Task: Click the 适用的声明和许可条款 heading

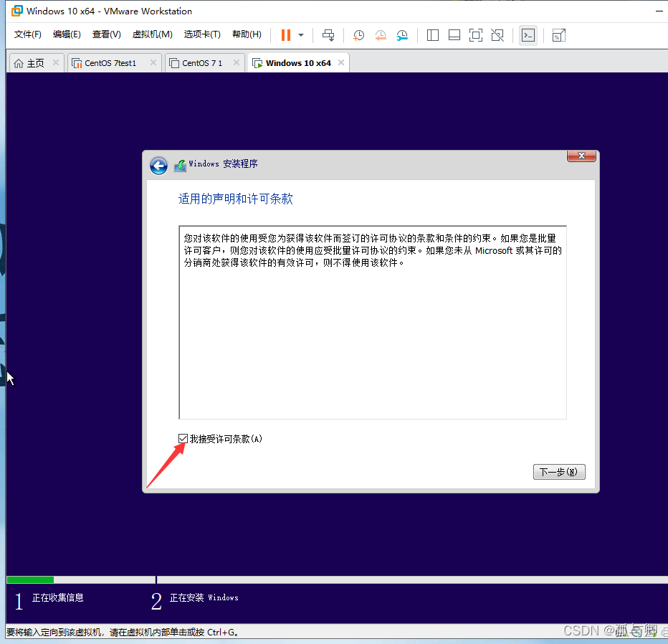Action: click(x=236, y=199)
